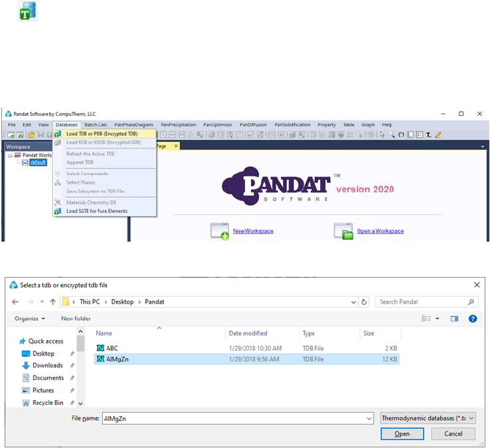Click the save disk toolbar icon
This screenshot has width=490, height=448.
[x=41, y=134]
